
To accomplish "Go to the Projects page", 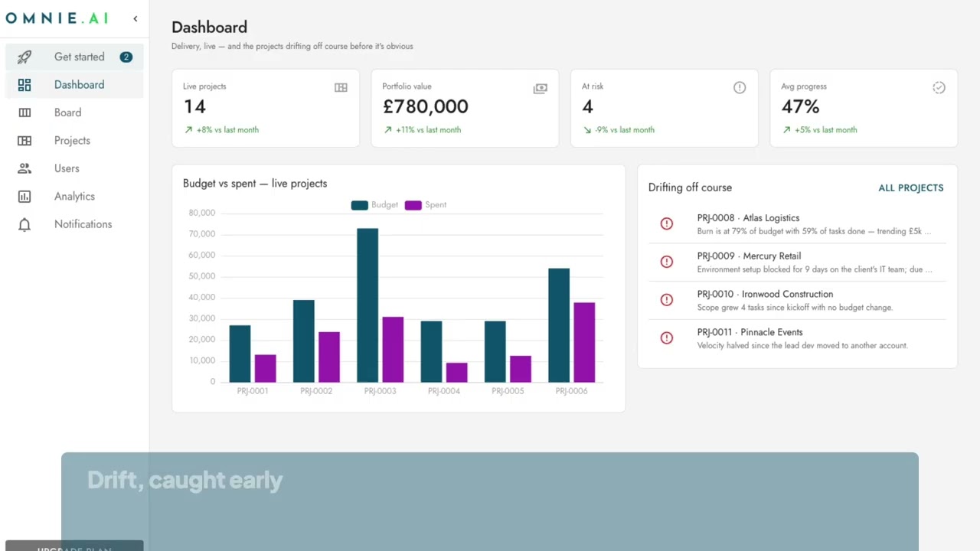I will click(74, 141).
